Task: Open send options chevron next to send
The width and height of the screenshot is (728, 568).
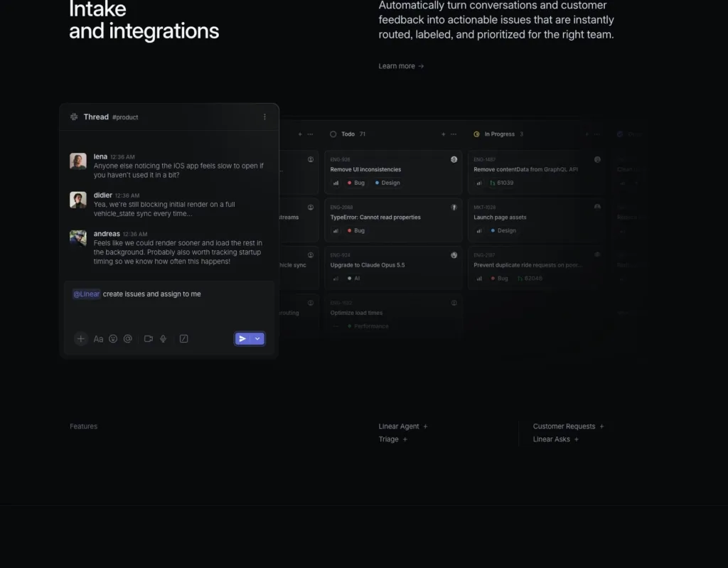Action: (x=257, y=339)
